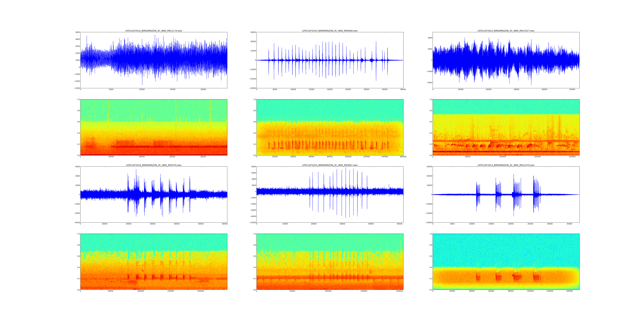Screen dimensions: 644x322
Task: Click the title LIFECLEF2014_BIRDAMAZON_XC_WAV_RN3579.wav
Action: tap(153, 165)
